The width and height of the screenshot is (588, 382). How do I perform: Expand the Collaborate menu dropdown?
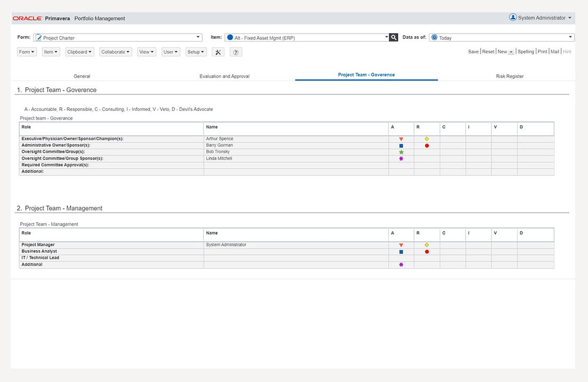115,52
